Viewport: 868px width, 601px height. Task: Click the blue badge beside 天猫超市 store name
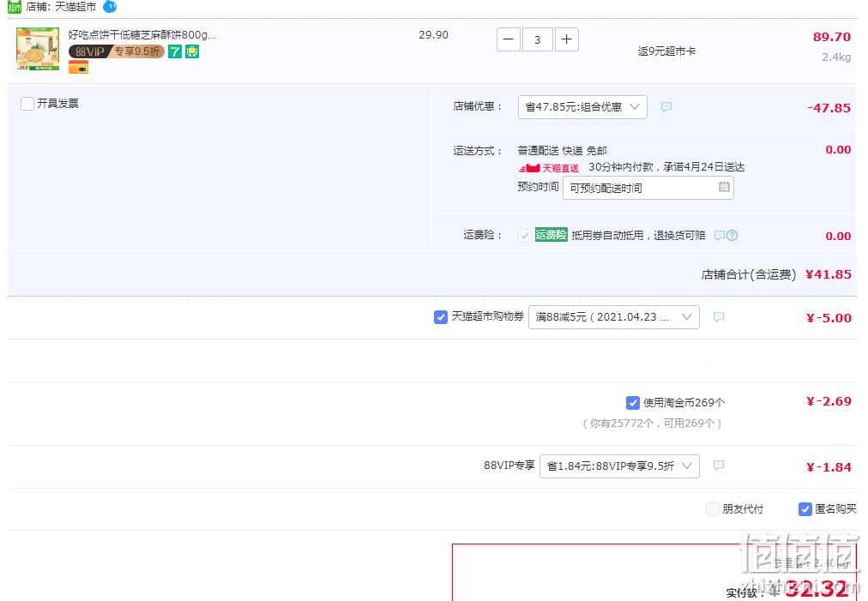[110, 7]
